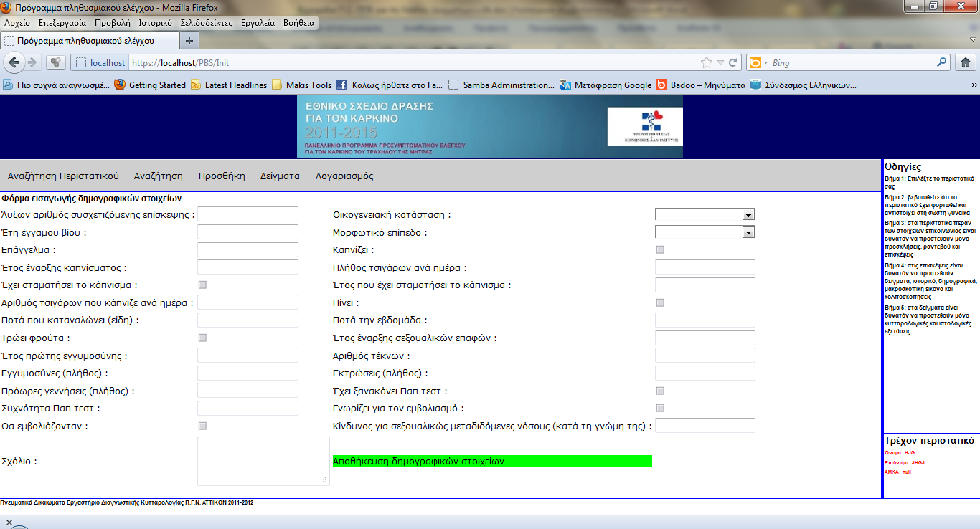Open the Bing search engine selector
Image resolution: width=980 pixels, height=529 pixels.
click(758, 62)
